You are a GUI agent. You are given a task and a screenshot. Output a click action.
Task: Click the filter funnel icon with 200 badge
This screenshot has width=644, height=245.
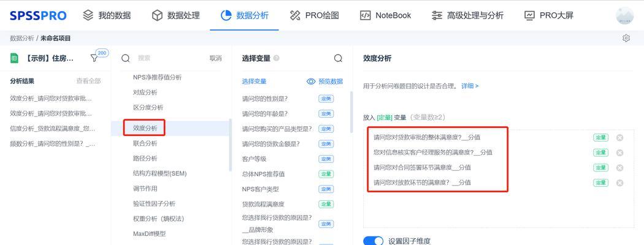(94, 58)
